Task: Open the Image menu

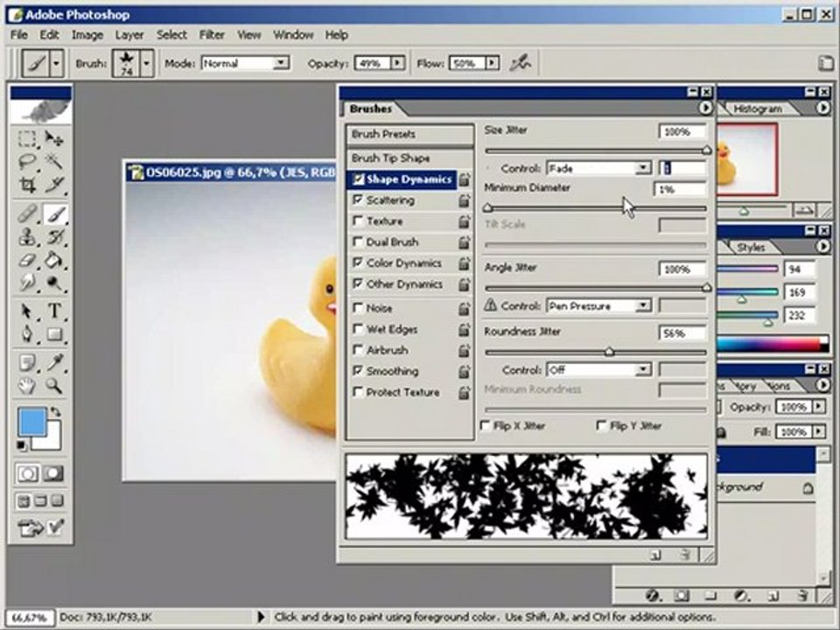Action: [87, 35]
